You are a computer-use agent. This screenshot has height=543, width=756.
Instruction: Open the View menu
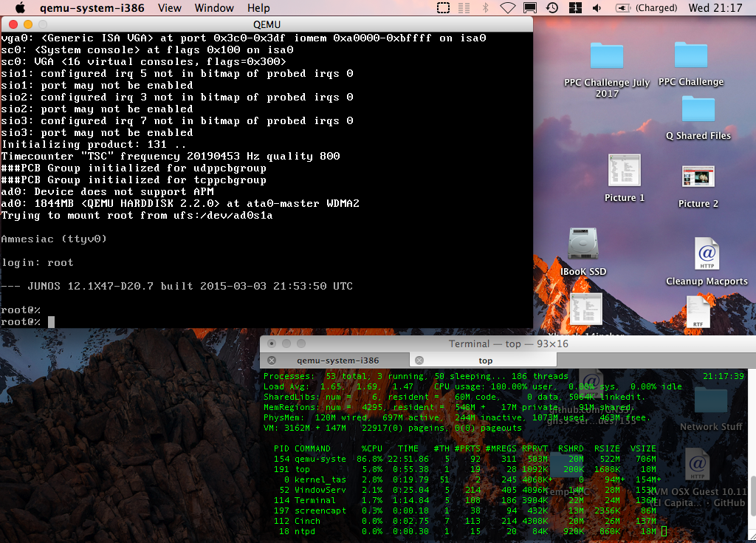(x=170, y=7)
